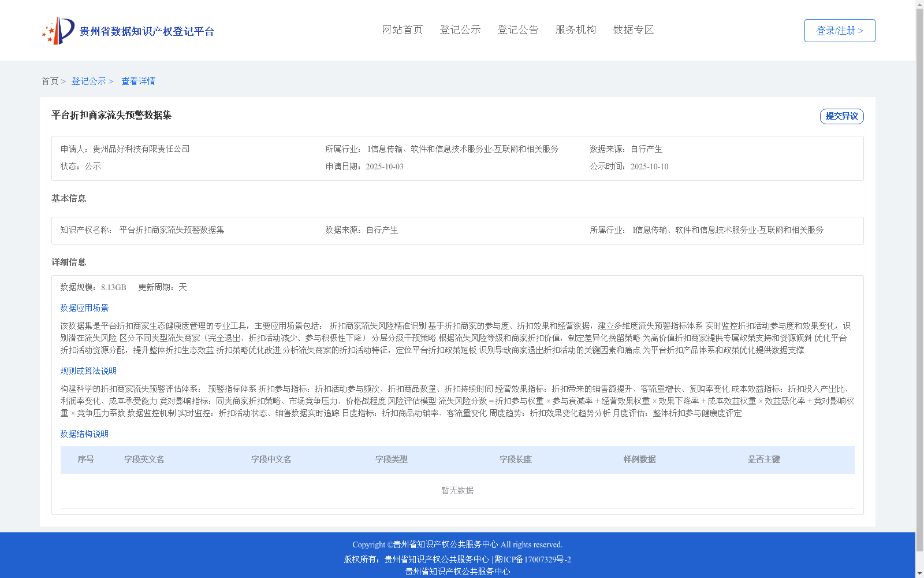This screenshot has height=578, width=924.
Task: Click the 贵州省数据知识产权登记平台 site title
Action: [147, 31]
